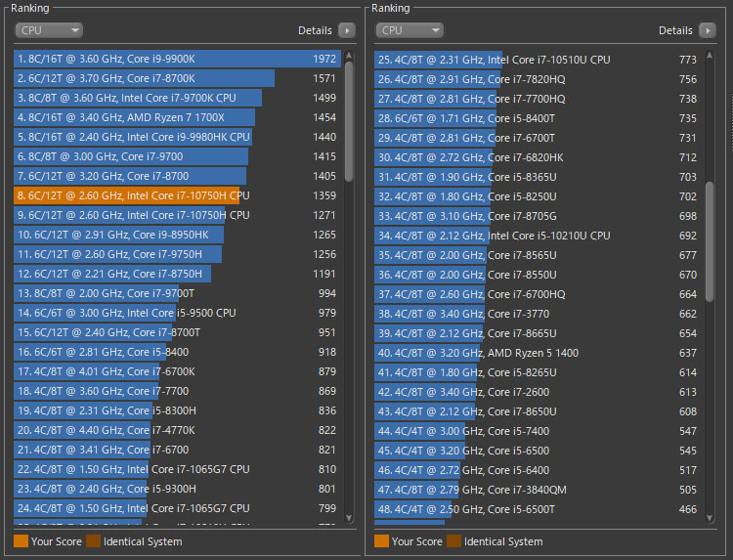This screenshot has height=560, width=733.
Task: Select the Core i9-9900K row
Action: click(178, 59)
